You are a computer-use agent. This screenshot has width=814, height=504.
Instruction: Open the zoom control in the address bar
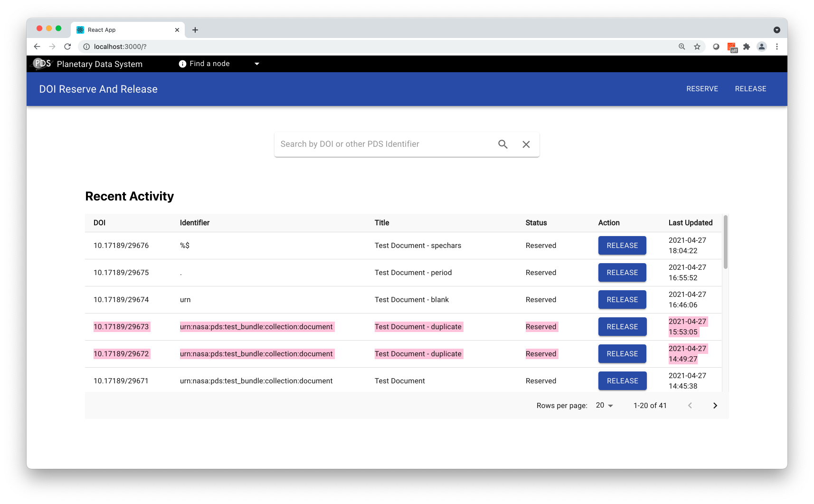click(x=681, y=47)
